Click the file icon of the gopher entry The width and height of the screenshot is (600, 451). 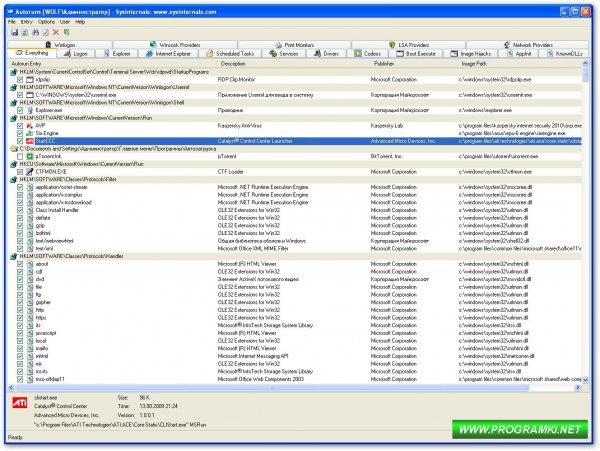(30, 302)
